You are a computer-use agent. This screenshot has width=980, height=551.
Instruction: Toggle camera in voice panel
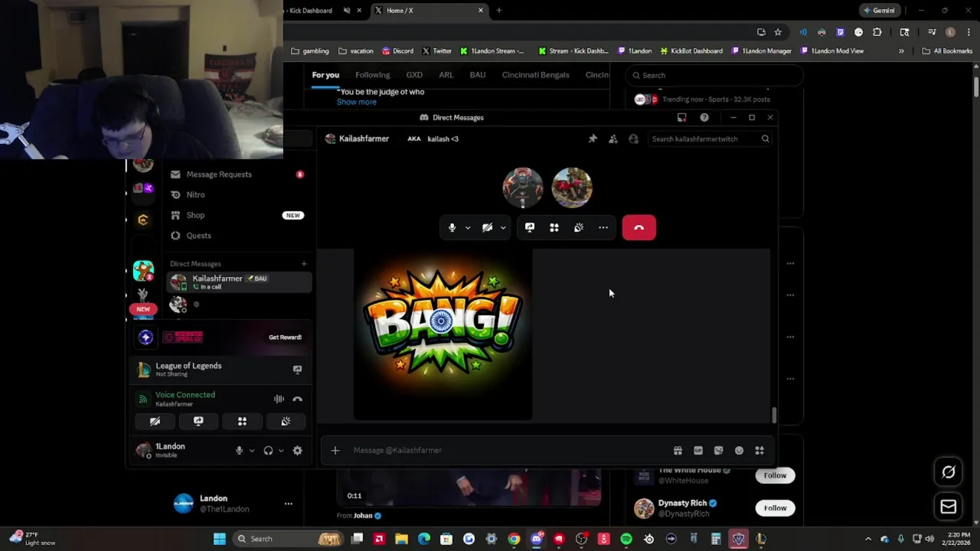click(x=155, y=422)
